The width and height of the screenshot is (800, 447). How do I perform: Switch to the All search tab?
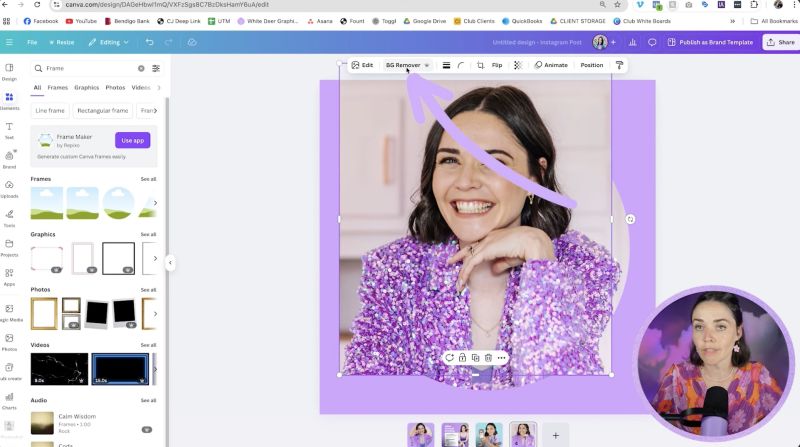37,88
